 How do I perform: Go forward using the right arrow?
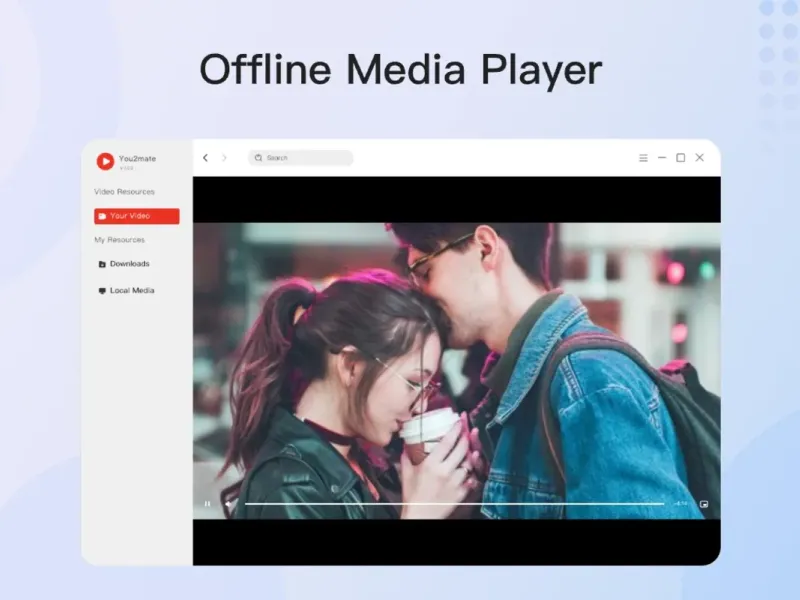coord(224,158)
